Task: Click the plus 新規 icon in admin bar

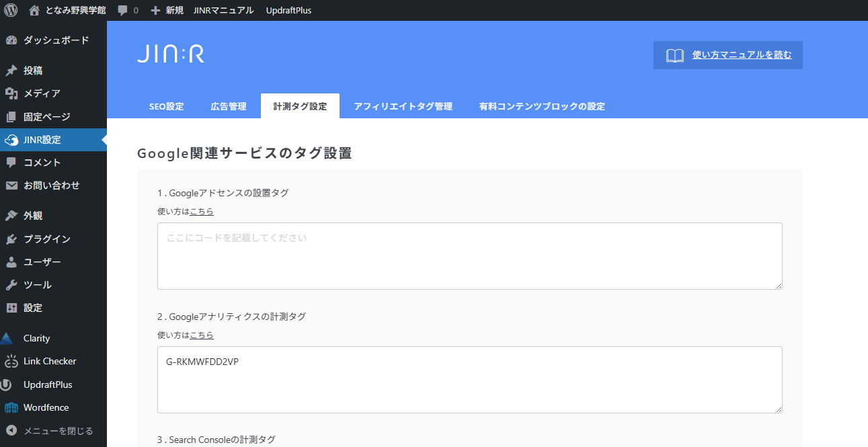Action: point(155,11)
